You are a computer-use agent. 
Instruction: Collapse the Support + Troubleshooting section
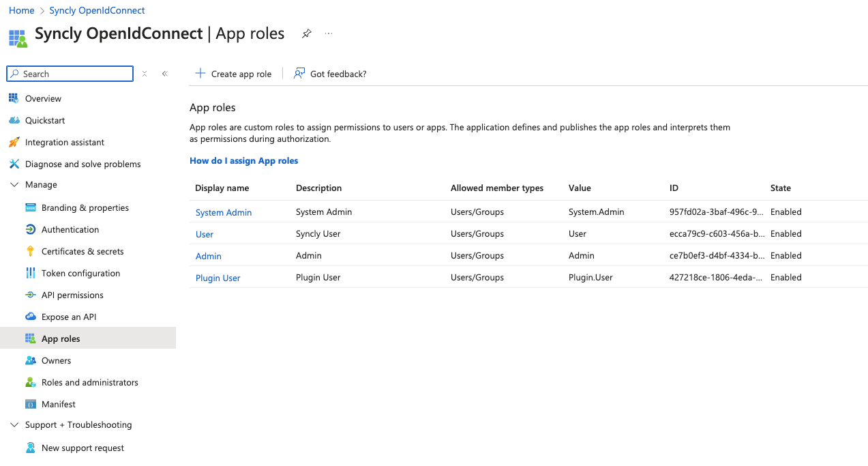point(14,424)
